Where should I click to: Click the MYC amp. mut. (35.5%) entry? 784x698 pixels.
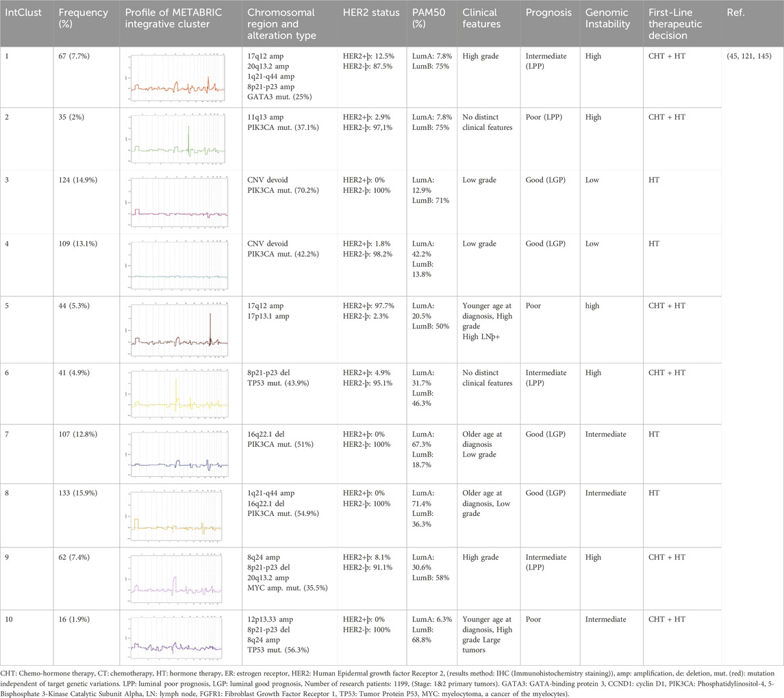(x=288, y=588)
